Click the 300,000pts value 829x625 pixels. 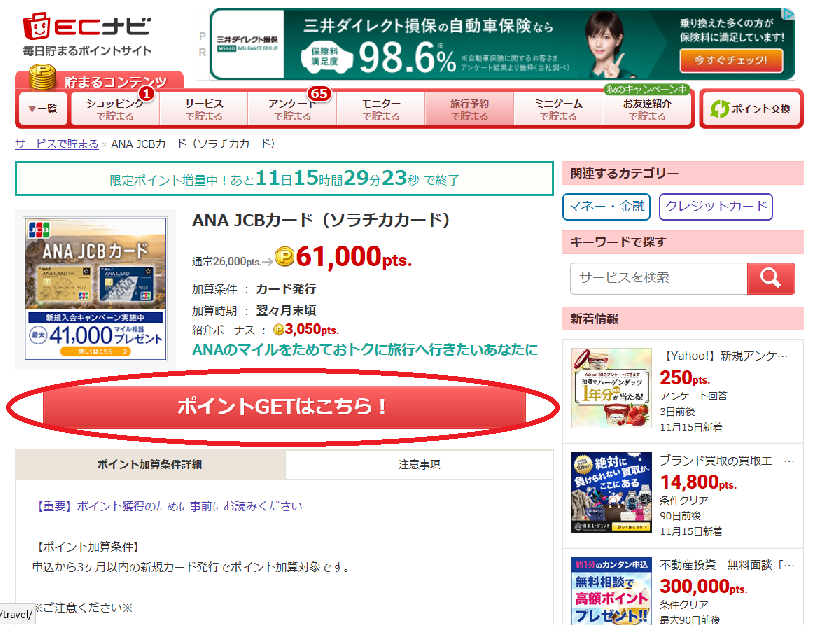(x=703, y=586)
